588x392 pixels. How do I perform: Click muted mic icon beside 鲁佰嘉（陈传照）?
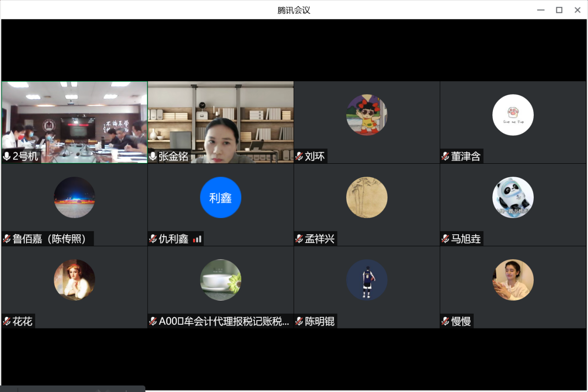click(x=7, y=239)
